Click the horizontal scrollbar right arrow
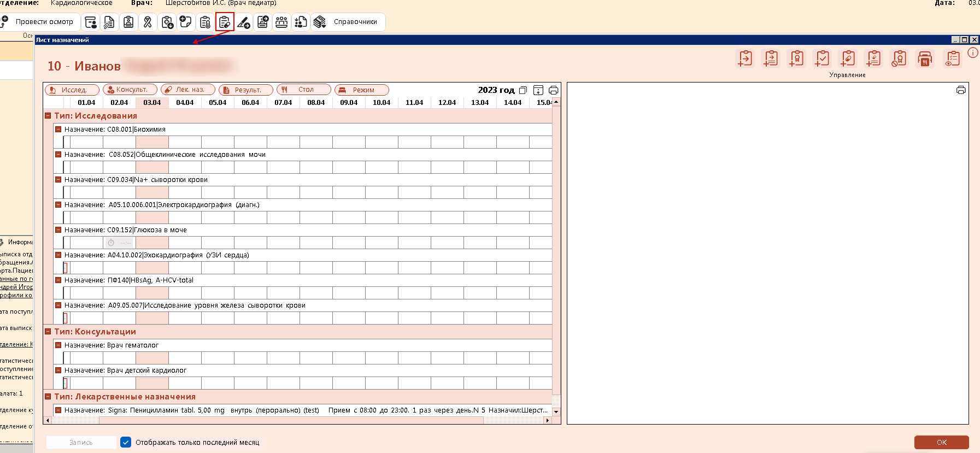This screenshot has height=453, width=980. pyautogui.click(x=547, y=420)
